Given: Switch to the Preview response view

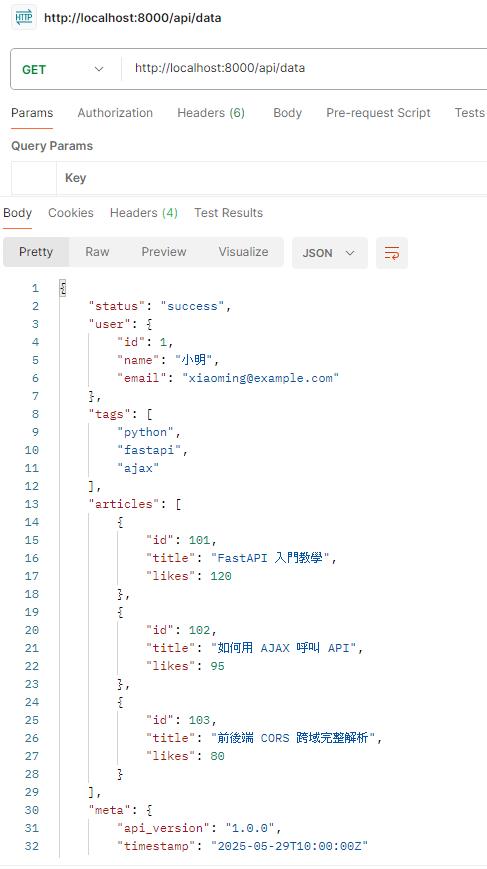Looking at the screenshot, I should click(x=164, y=252).
